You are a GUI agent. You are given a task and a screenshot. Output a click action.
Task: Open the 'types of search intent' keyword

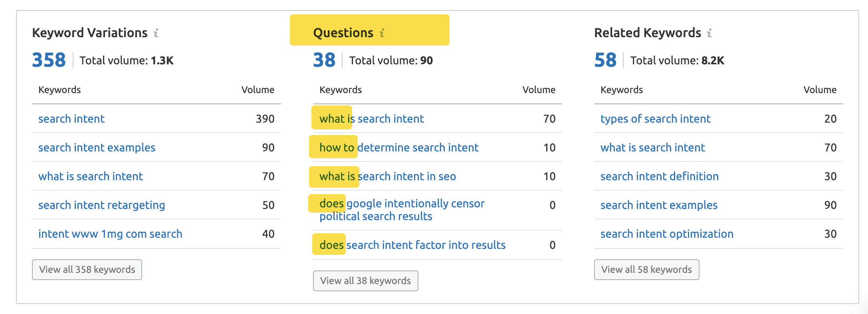[655, 119]
